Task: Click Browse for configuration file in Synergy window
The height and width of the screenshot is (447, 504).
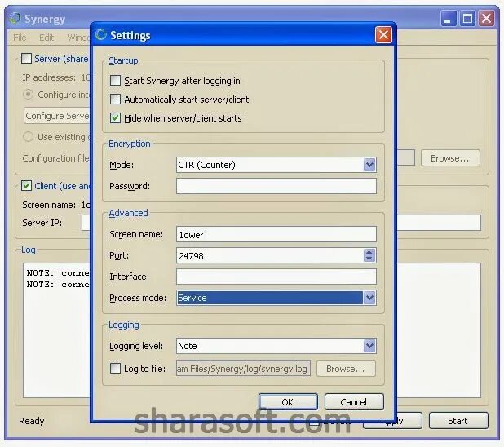Action: [x=450, y=158]
